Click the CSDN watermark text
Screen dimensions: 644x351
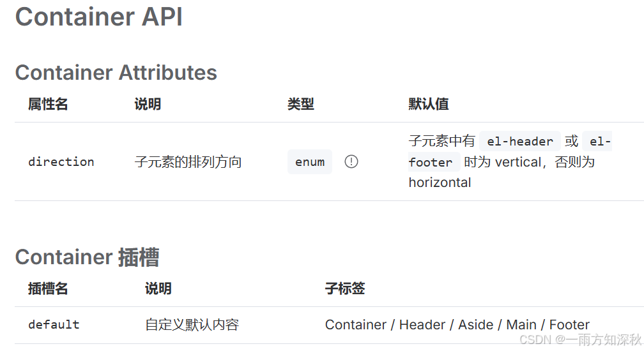point(580,340)
